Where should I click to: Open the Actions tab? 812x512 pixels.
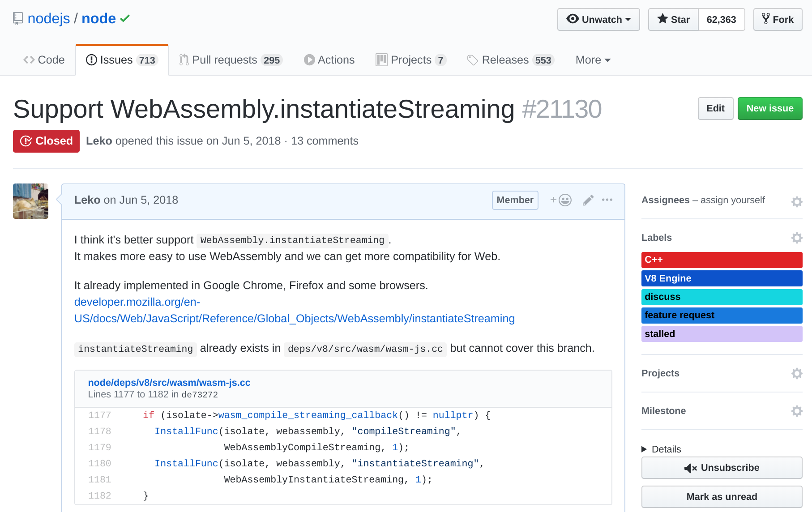[329, 60]
